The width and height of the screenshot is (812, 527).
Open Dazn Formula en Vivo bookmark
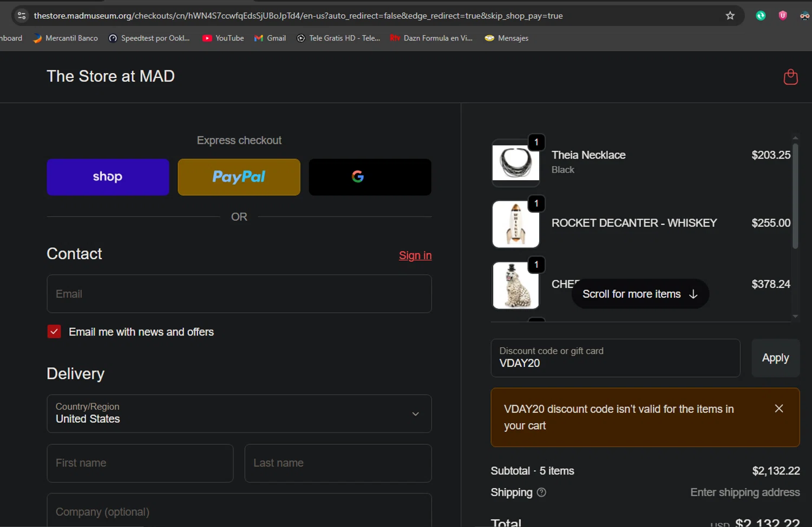pos(431,38)
